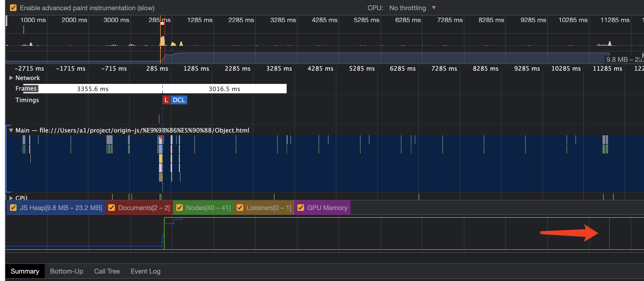This screenshot has width=644, height=281.
Task: Expand the GPU track
Action: (11, 198)
